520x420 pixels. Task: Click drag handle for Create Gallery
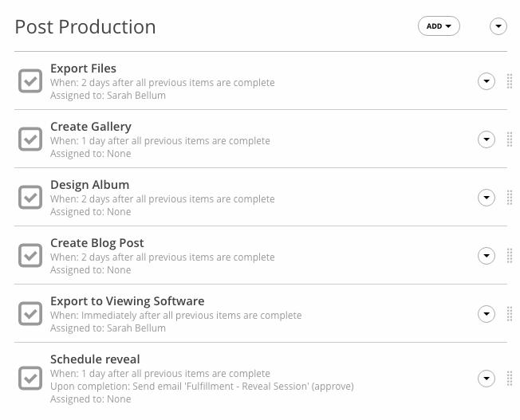[510, 139]
